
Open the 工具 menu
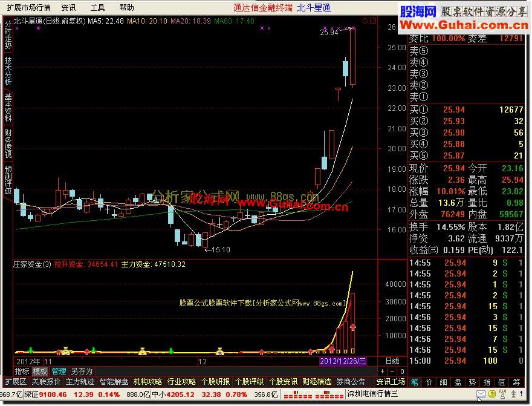98,7
